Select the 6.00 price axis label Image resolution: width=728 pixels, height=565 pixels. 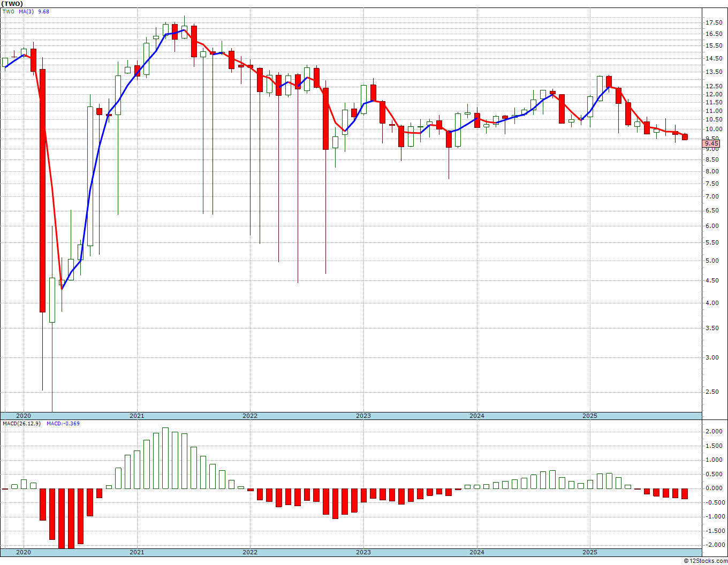pyautogui.click(x=712, y=226)
